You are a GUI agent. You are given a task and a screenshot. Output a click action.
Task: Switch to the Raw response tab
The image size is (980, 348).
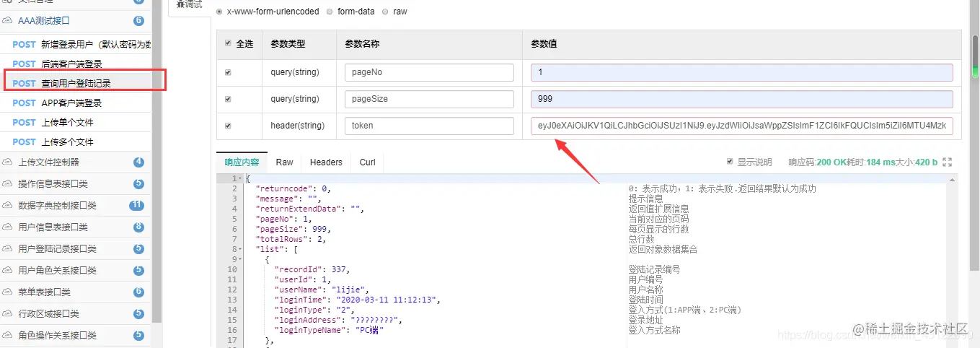(x=284, y=162)
